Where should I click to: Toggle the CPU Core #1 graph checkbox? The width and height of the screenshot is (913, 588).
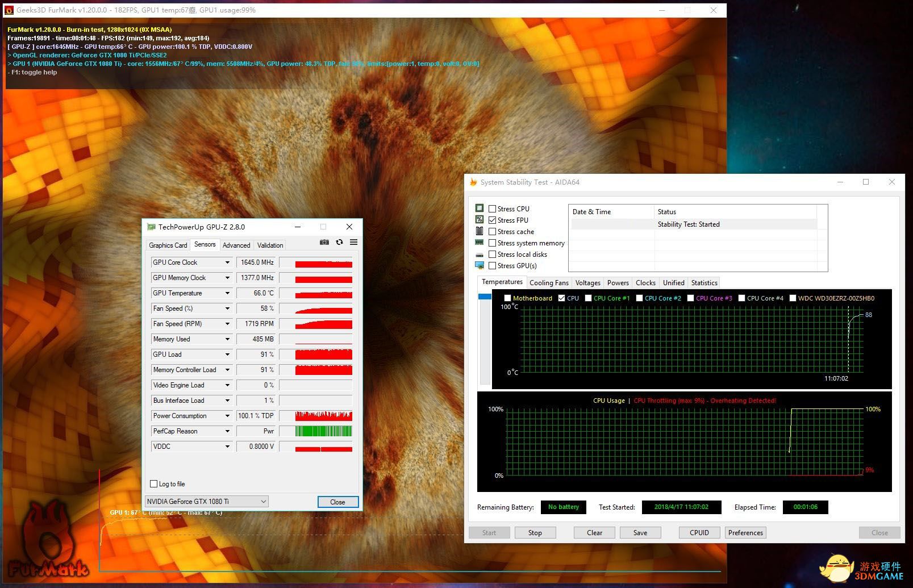(588, 298)
